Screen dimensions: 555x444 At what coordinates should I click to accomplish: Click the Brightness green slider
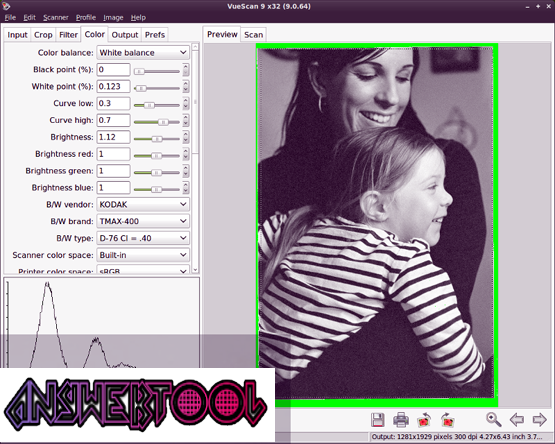pyautogui.click(x=157, y=173)
